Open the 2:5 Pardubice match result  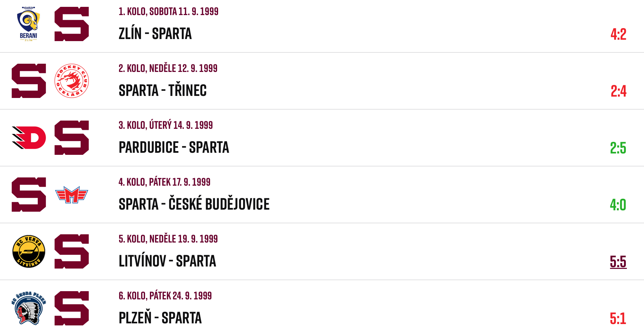click(618, 148)
